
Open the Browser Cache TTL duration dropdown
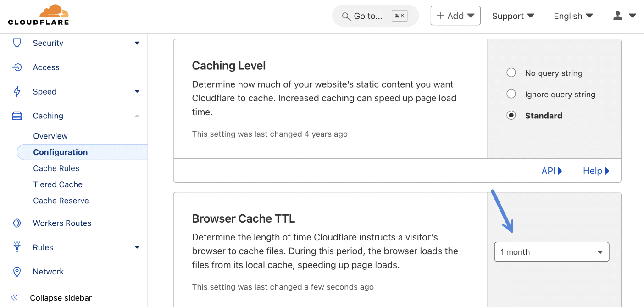click(551, 251)
